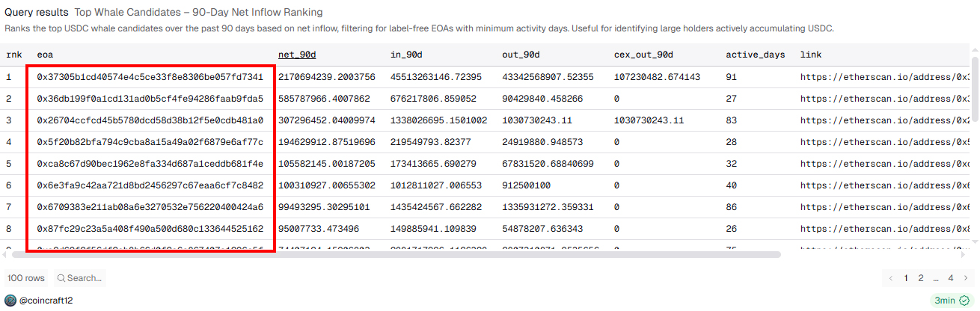The width and height of the screenshot is (980, 311).
Task: Open Etherscan link in rank 1 row
Action: click(884, 77)
